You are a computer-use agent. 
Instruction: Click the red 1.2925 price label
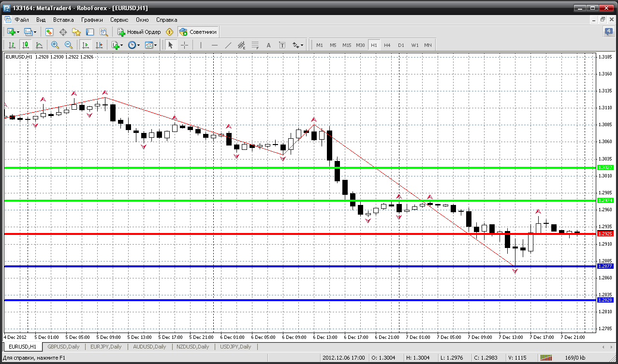coord(606,233)
